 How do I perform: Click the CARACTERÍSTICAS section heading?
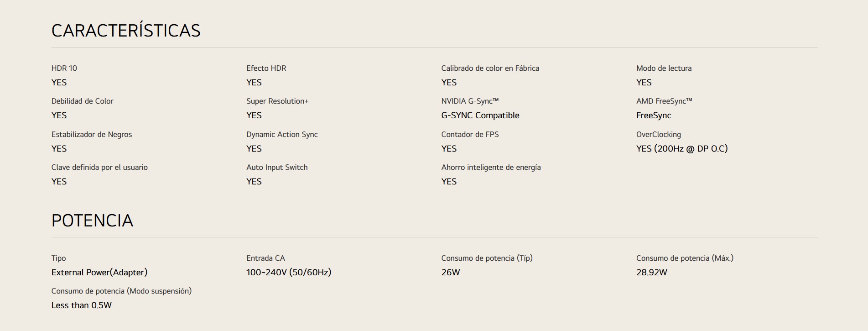coord(126,31)
